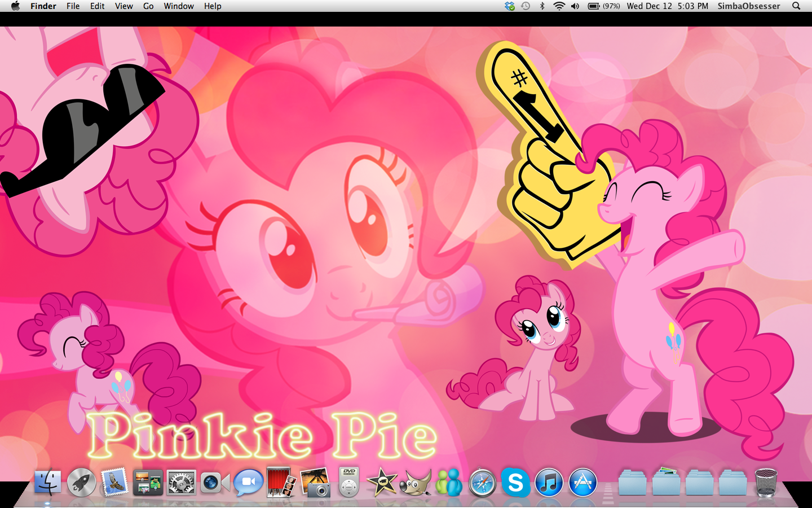Launch the GIMP app in the dock
Screen dimensions: 812x508
tap(415, 483)
